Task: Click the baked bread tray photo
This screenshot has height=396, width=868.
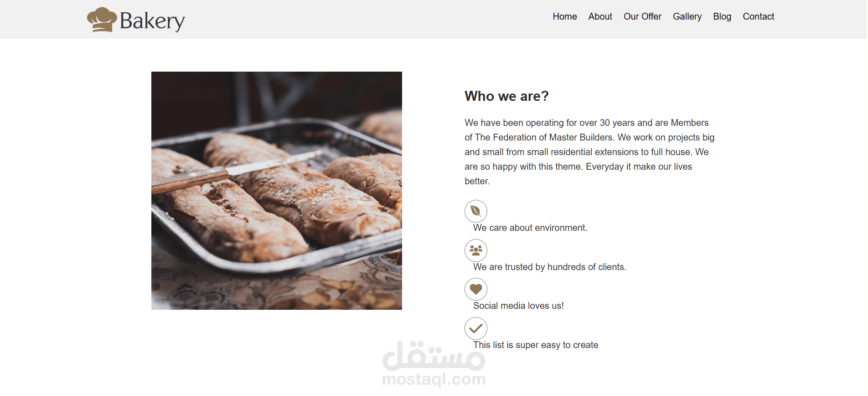Action: pyautogui.click(x=277, y=191)
